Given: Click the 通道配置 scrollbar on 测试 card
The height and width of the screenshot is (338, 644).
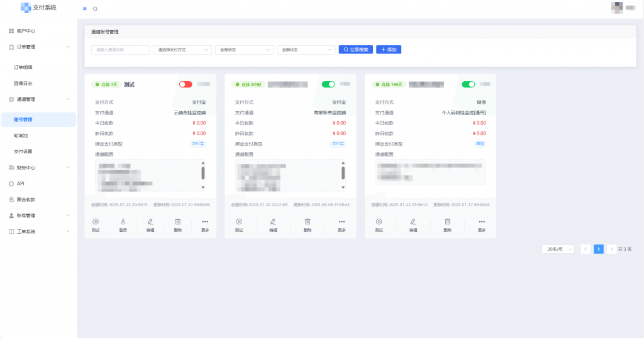Looking at the screenshot, I should coord(203,174).
